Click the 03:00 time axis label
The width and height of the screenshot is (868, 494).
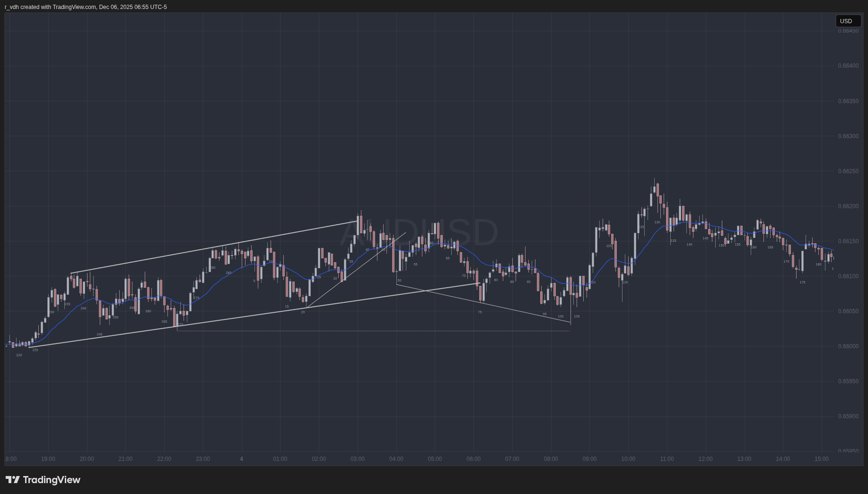(358, 459)
